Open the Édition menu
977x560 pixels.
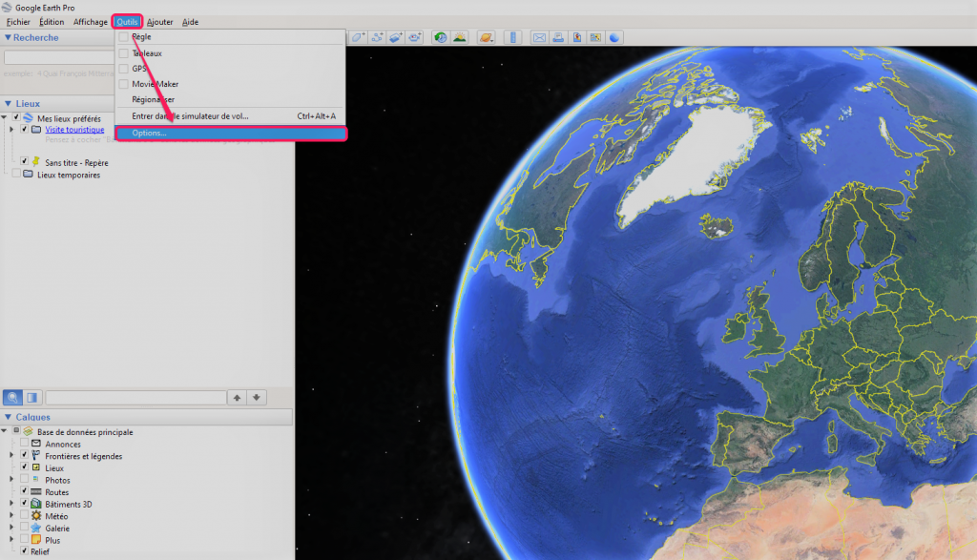tap(52, 22)
